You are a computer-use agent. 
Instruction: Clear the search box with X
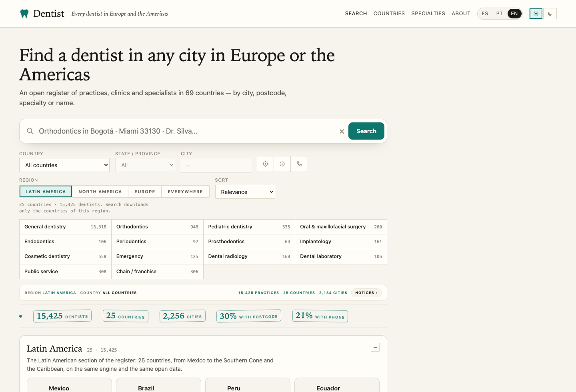click(342, 131)
